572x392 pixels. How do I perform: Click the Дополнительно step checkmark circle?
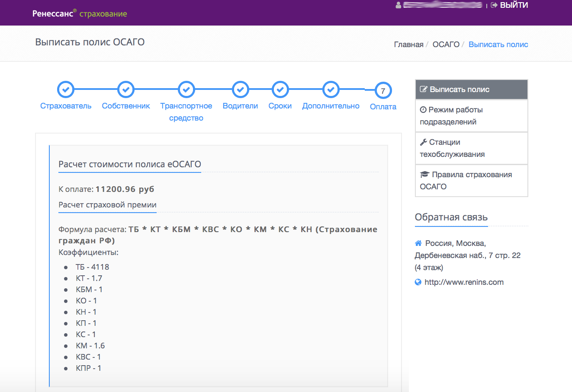(x=331, y=90)
